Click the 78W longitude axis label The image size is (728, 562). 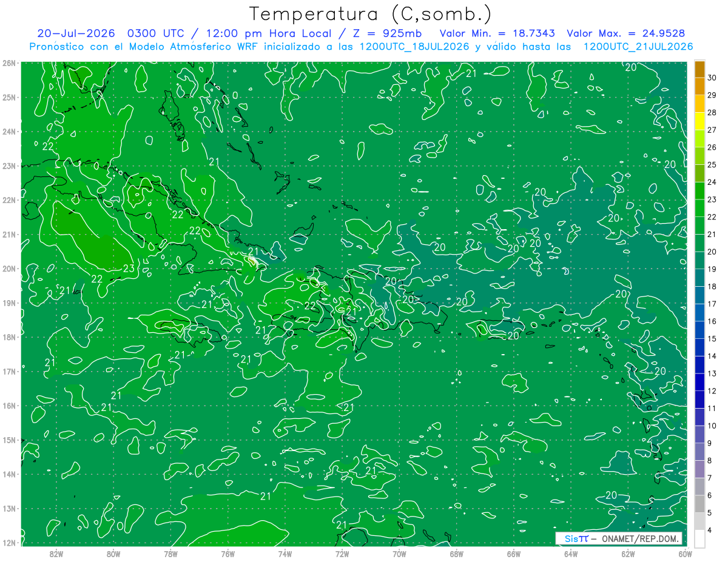(170, 554)
